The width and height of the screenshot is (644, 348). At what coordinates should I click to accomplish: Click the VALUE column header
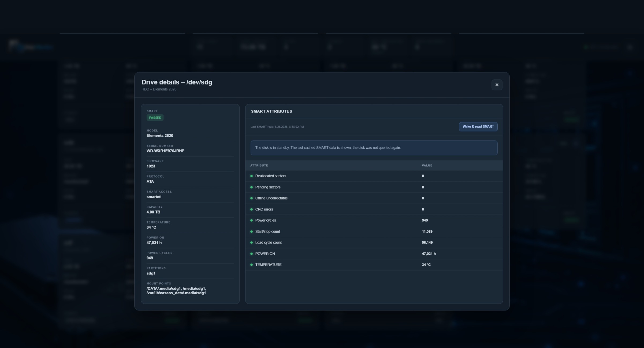pyautogui.click(x=427, y=166)
